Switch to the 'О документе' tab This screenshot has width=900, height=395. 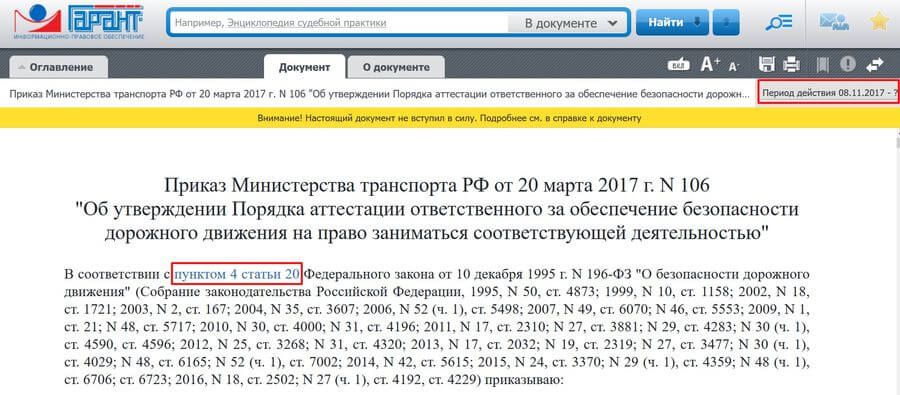pos(396,67)
